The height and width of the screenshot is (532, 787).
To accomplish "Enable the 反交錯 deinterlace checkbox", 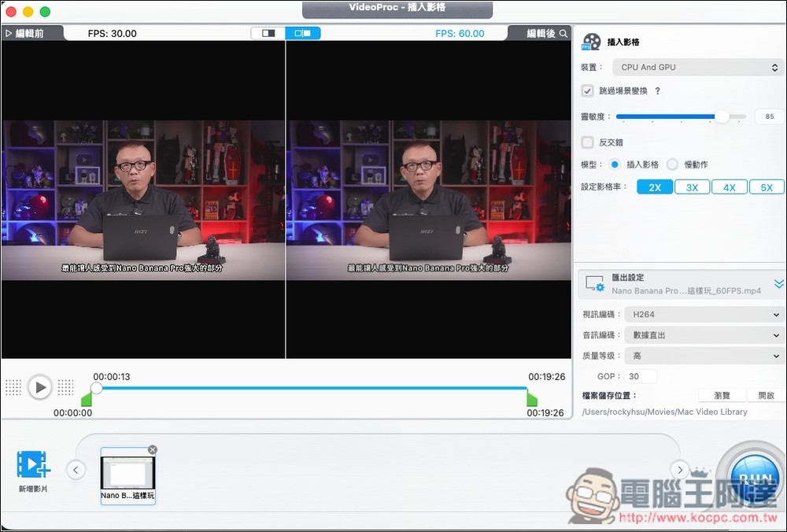I will pos(587,142).
